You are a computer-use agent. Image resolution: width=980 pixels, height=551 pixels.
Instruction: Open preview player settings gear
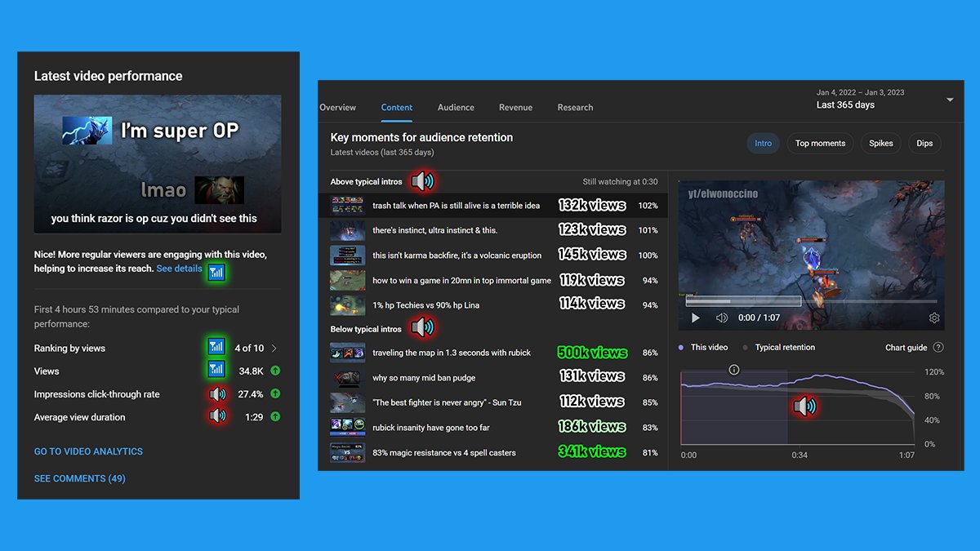934,318
